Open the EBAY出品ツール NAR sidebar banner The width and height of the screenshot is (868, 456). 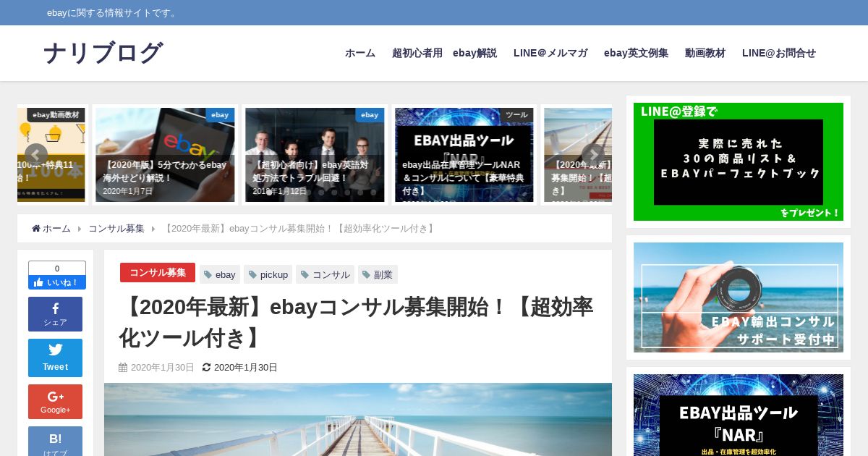tap(739, 415)
